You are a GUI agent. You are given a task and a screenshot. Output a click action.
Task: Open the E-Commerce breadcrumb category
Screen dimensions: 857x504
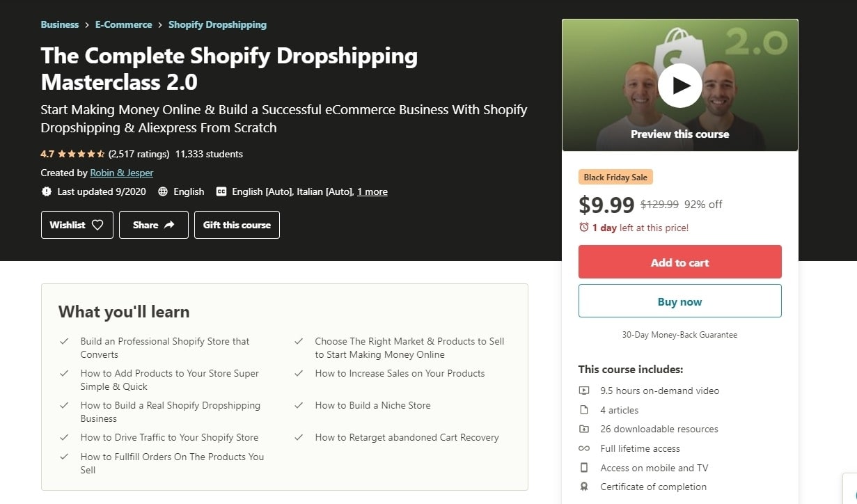(123, 24)
